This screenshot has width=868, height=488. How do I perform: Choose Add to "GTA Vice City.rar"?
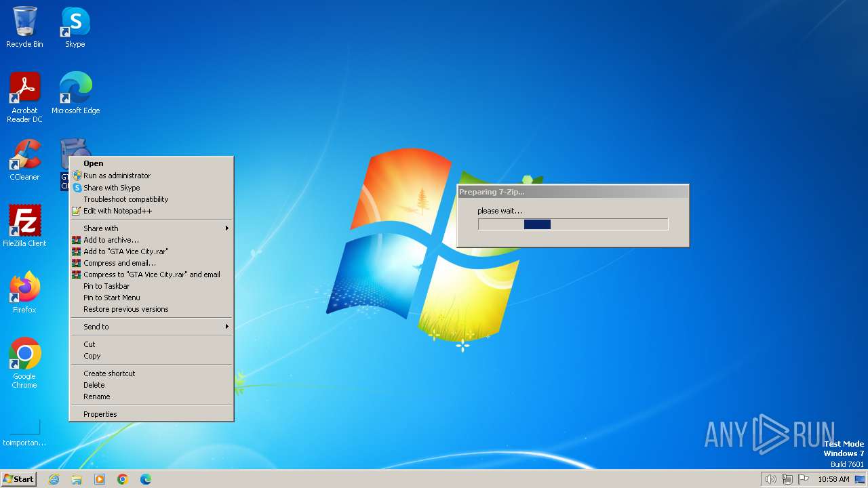[151, 251]
